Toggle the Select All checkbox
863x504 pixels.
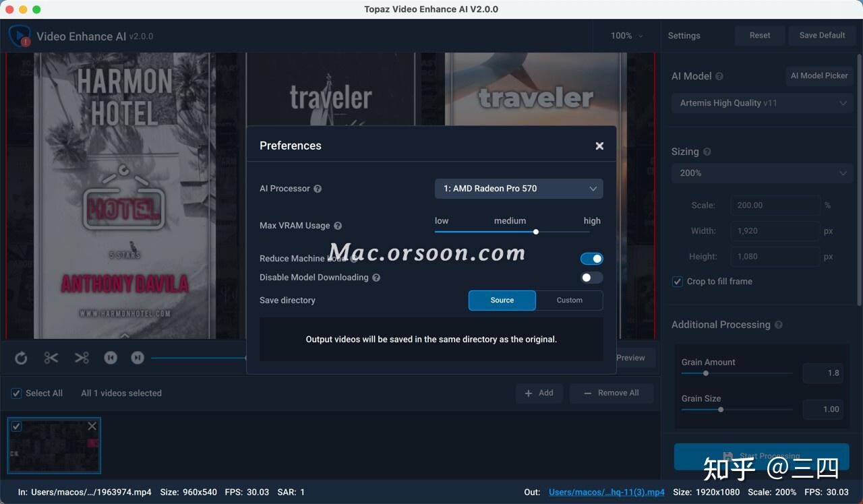pyautogui.click(x=16, y=393)
